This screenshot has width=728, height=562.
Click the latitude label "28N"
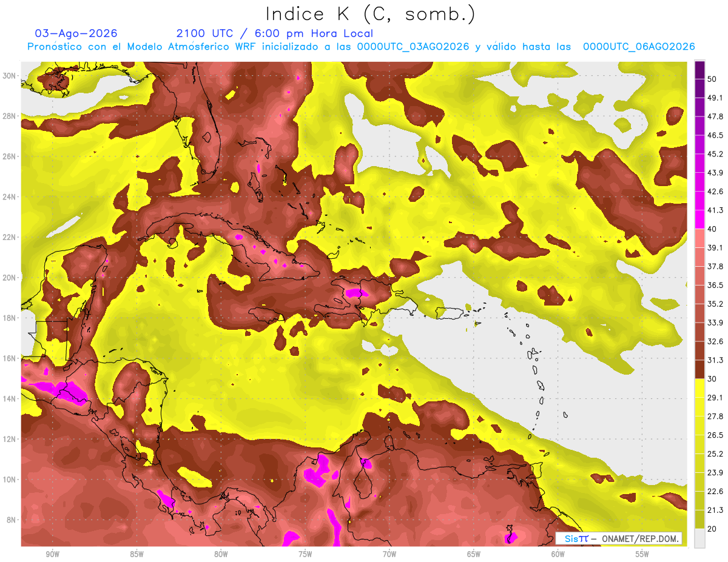tap(9, 116)
